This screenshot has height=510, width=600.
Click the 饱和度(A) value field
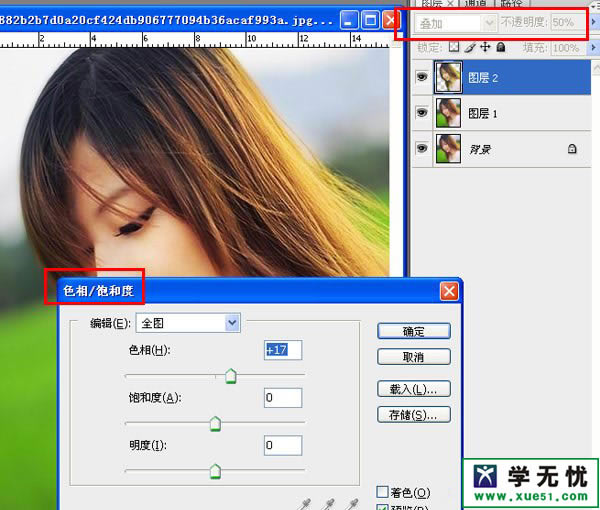283,398
